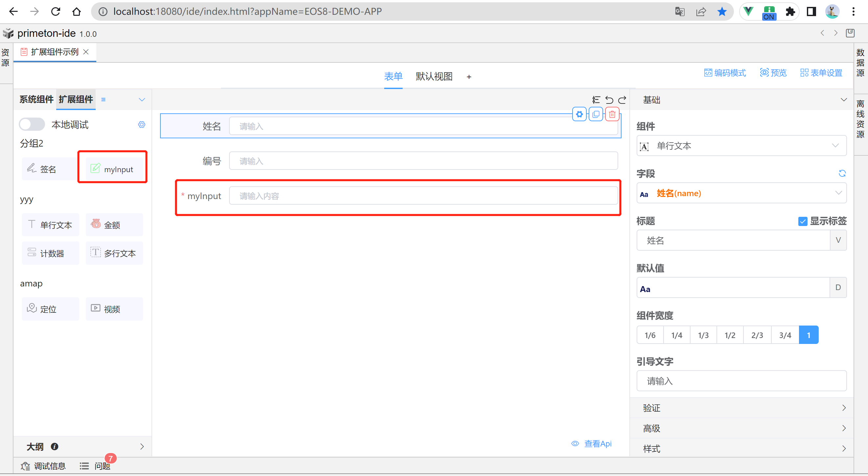The image size is (868, 476).
Task: Click the settings gear on selected field
Action: pos(579,115)
